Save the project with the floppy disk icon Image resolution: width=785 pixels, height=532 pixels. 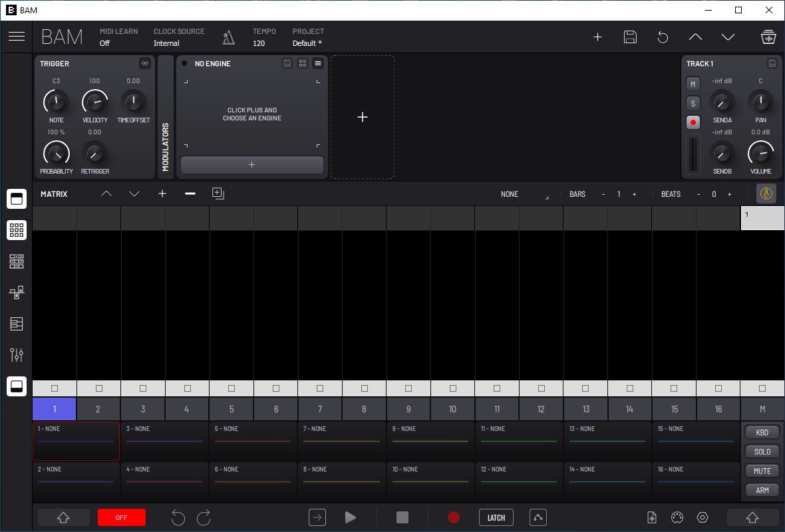click(630, 37)
